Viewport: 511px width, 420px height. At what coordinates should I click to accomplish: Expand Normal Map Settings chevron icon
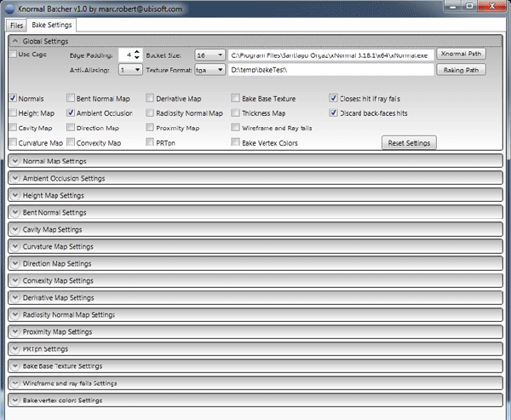(15, 161)
